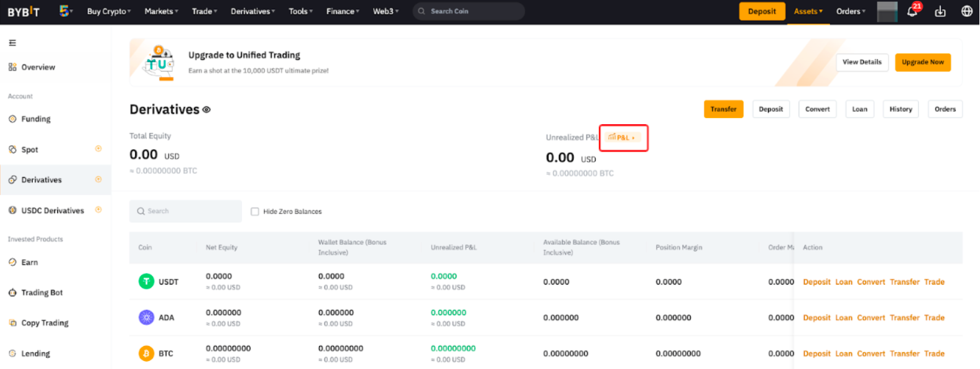Viewport: 980px width, 369px height.
Task: Click the Bybit logo
Action: 24,12
